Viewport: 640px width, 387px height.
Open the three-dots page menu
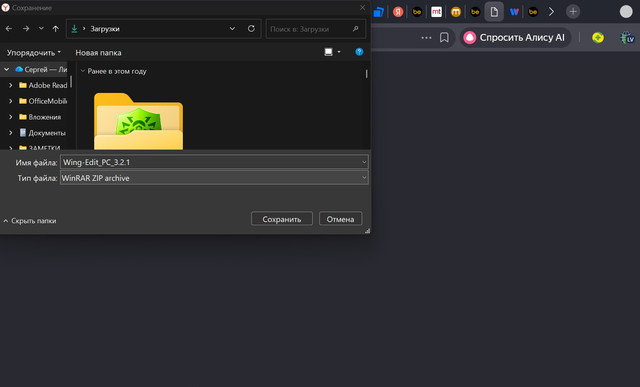pyautogui.click(x=426, y=38)
